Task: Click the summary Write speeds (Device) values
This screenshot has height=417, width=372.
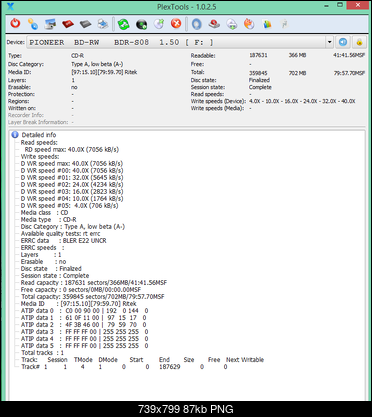Action: [302, 101]
